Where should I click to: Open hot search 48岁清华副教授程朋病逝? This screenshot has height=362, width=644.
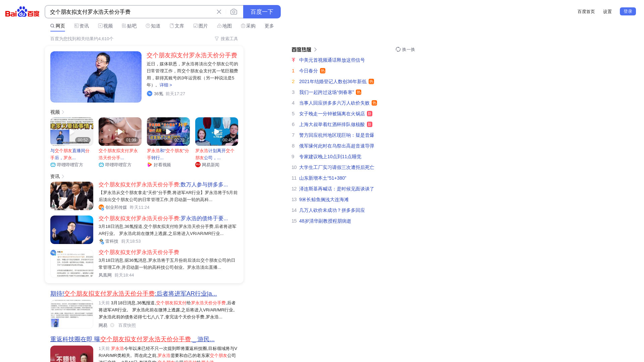coord(325,221)
